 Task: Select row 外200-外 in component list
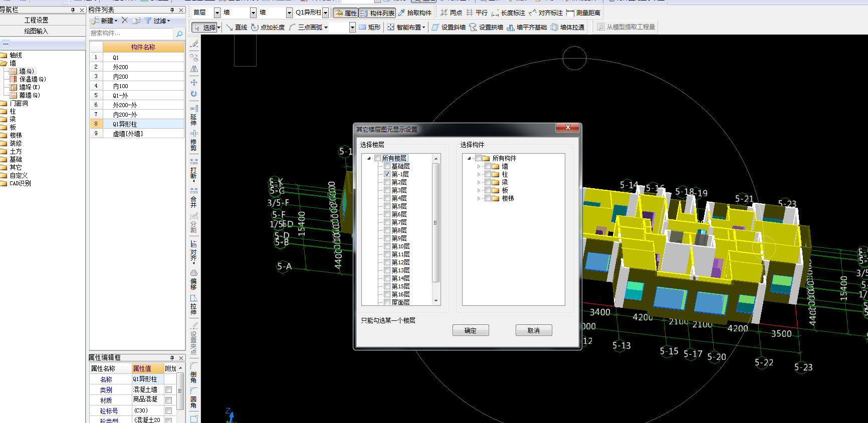pos(137,105)
